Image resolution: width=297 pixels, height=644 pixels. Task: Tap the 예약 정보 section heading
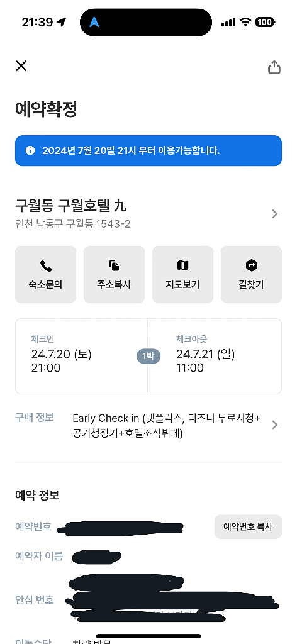(x=37, y=495)
